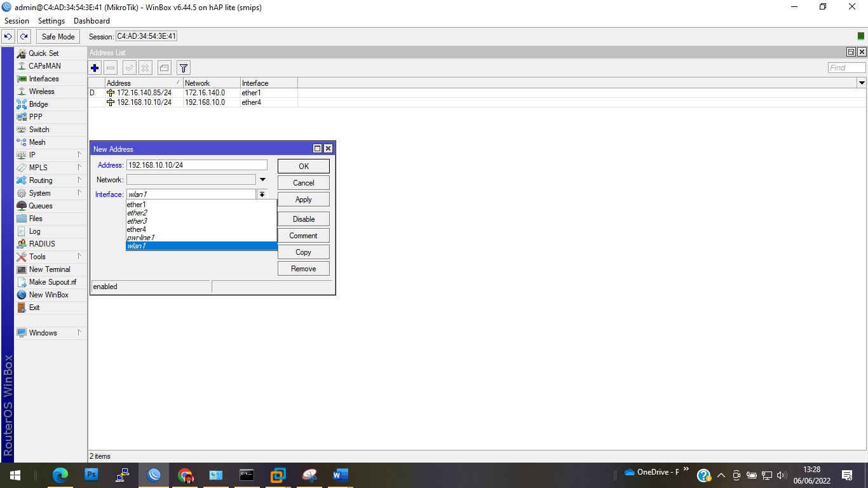This screenshot has width=868, height=488.
Task: Click the Copy button
Action: [304, 252]
